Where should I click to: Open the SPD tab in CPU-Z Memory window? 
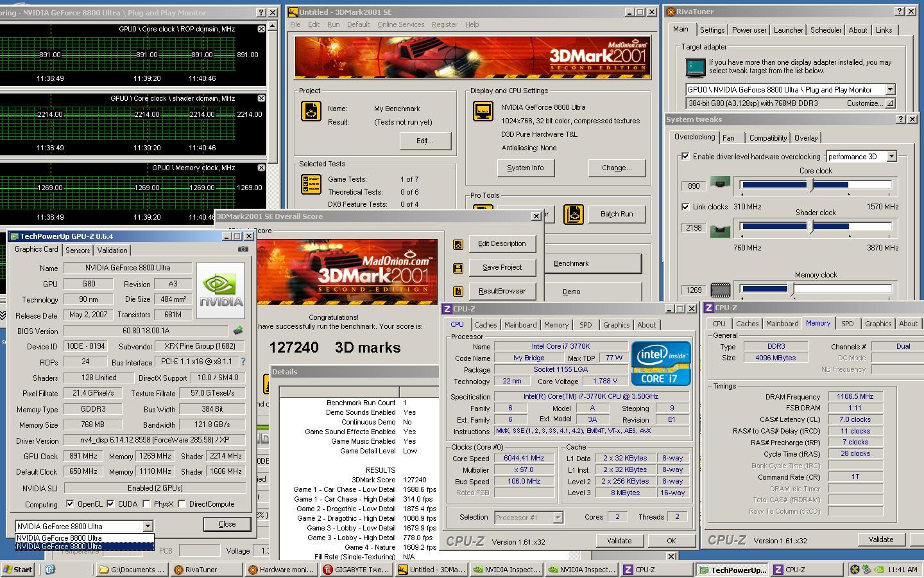pyautogui.click(x=847, y=324)
